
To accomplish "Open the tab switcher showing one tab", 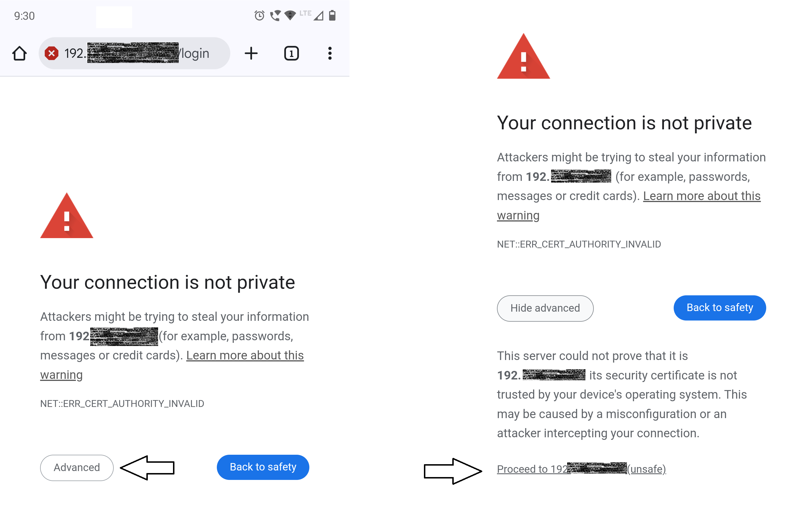I will click(x=291, y=53).
